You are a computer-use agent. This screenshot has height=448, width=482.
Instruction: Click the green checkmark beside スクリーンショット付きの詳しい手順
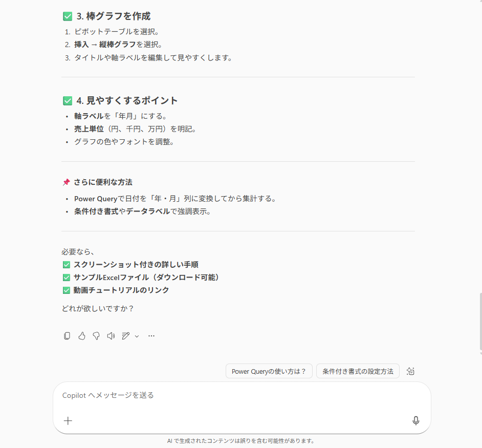pyautogui.click(x=66, y=265)
